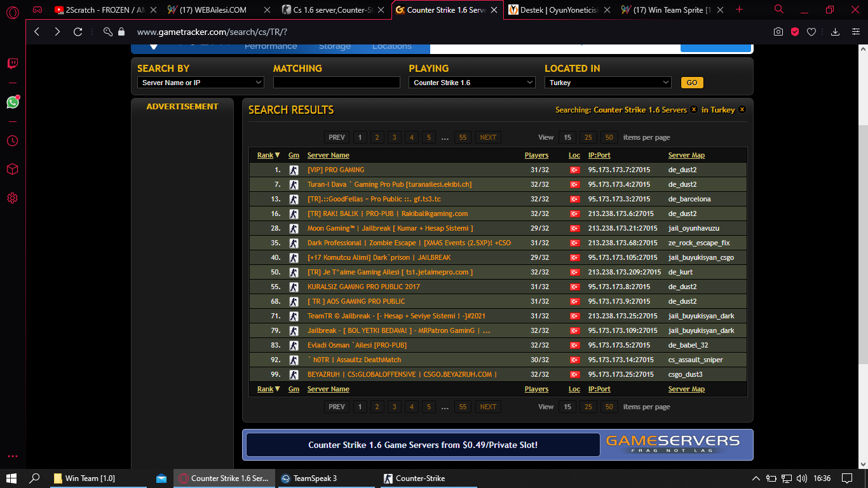
Task: Take a snapshot with camera icon
Action: click(x=778, y=32)
